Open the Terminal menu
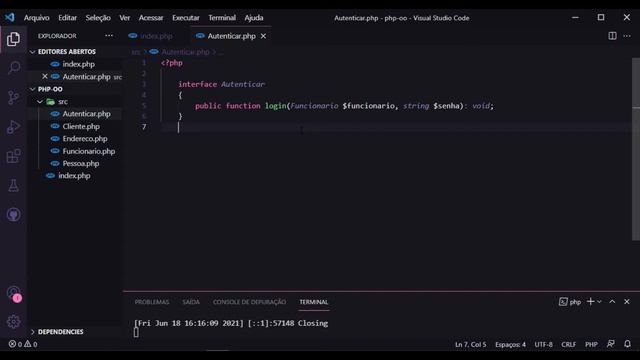This screenshot has width=640, height=360. [222, 18]
